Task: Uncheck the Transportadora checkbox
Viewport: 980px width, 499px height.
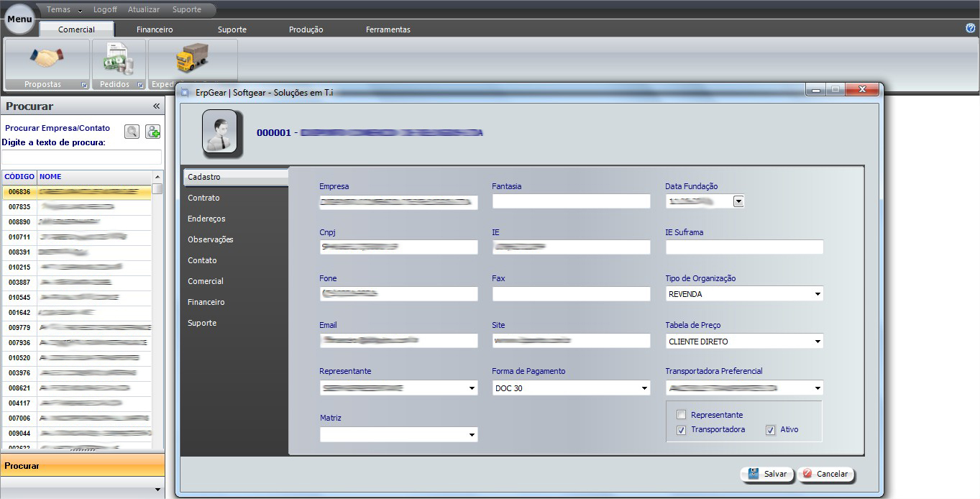Action: (681, 430)
